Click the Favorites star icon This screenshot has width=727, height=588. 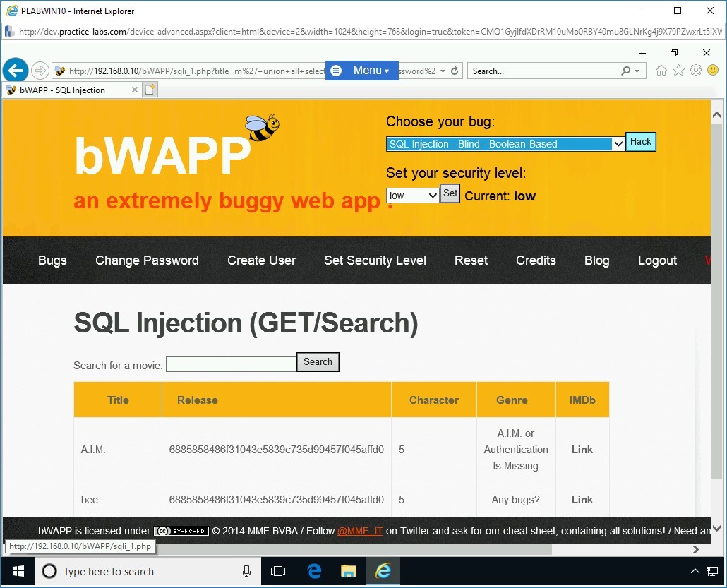(678, 71)
